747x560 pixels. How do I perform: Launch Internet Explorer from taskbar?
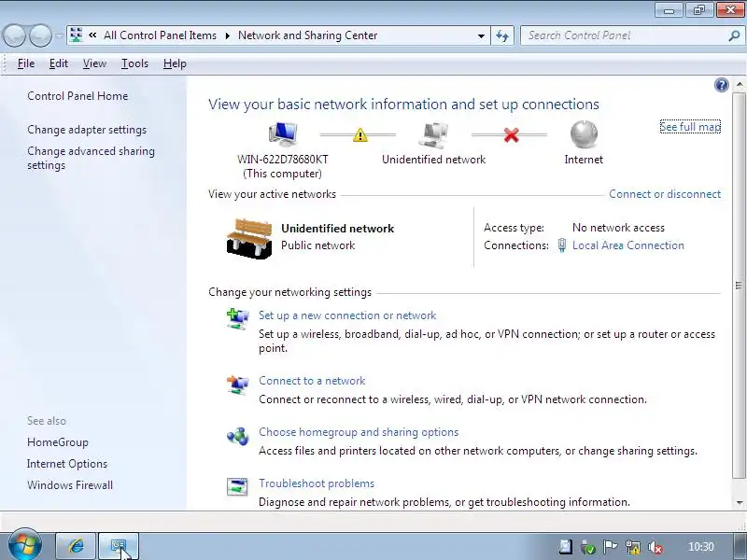pyautogui.click(x=76, y=546)
